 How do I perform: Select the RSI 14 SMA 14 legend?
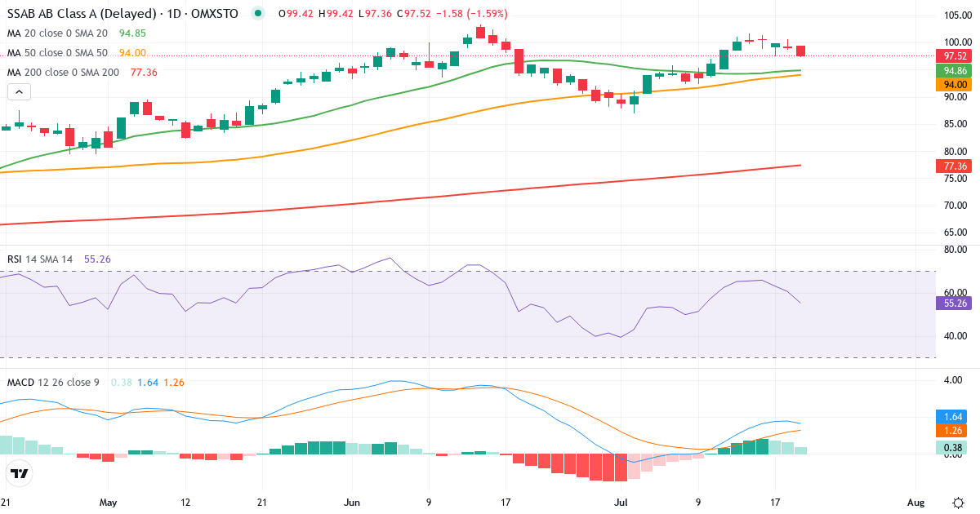point(40,259)
